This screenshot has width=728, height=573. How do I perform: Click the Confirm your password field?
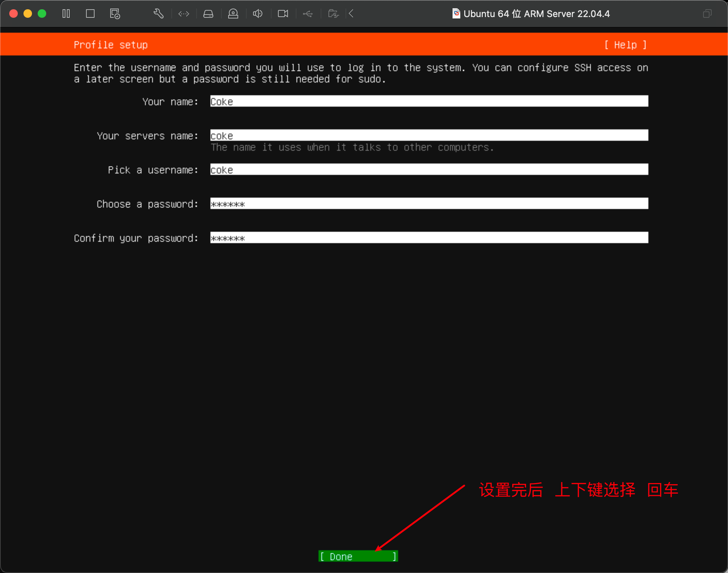point(429,238)
